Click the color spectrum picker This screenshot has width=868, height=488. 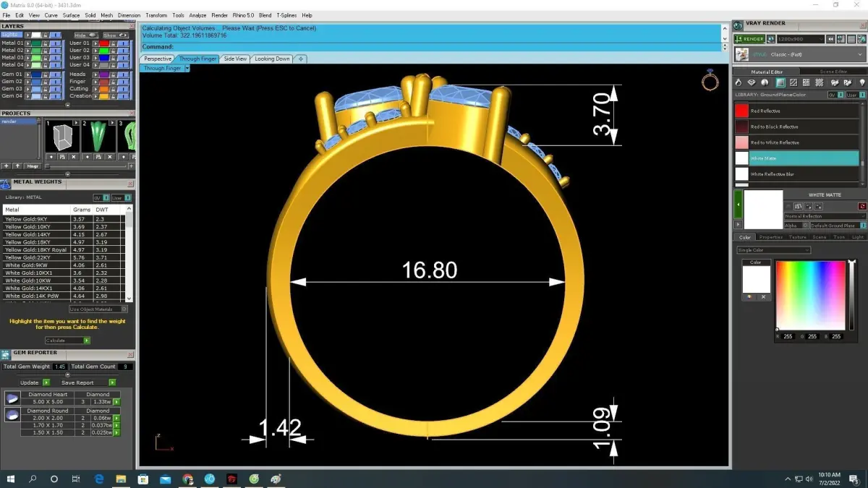810,295
